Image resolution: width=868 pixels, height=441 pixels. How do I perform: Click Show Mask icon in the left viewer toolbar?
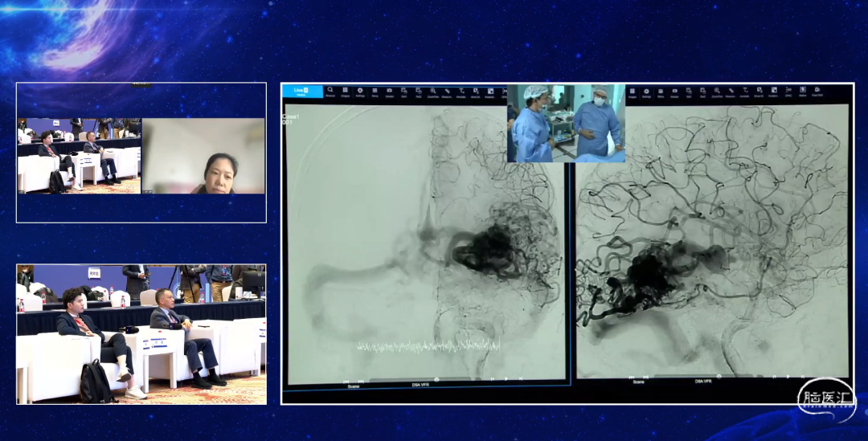point(476,92)
